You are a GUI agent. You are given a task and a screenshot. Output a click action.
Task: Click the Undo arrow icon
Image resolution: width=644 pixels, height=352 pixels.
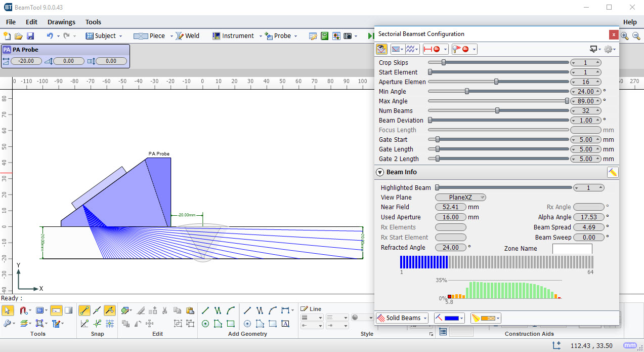tap(50, 36)
